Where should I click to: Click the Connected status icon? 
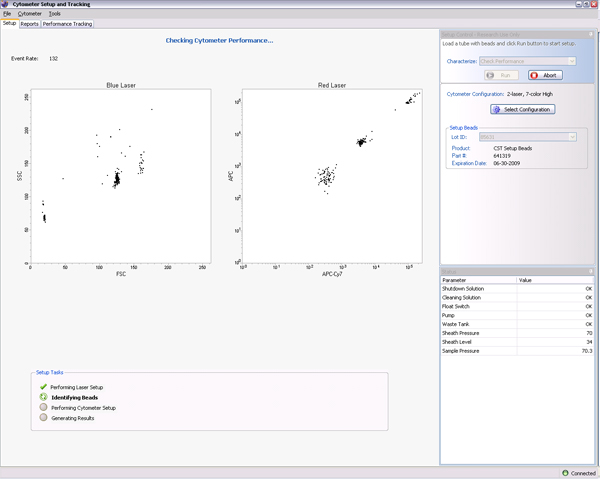point(565,473)
